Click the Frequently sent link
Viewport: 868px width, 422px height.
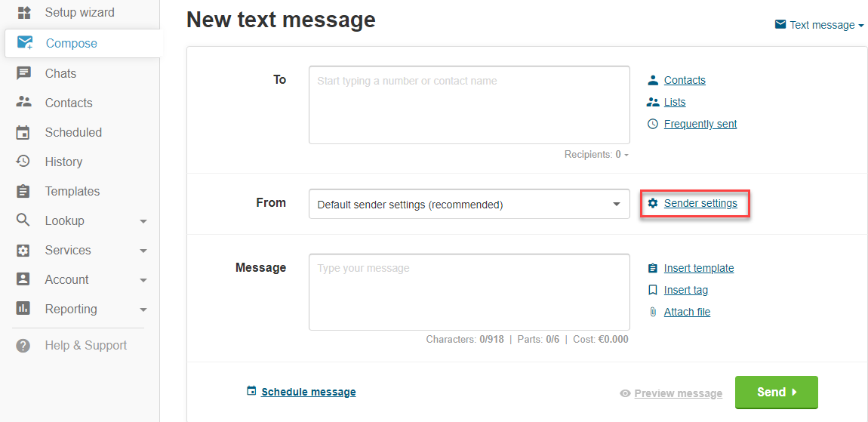[x=700, y=124]
